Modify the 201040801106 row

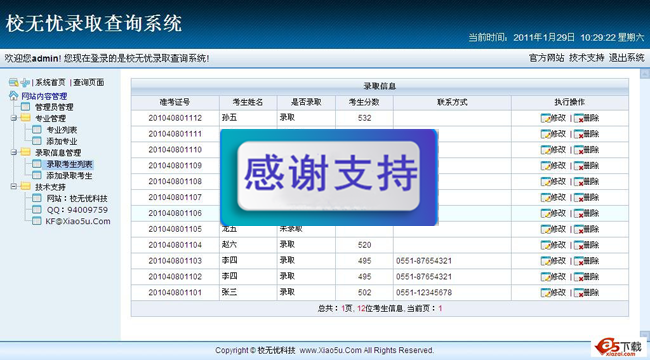[x=553, y=213]
